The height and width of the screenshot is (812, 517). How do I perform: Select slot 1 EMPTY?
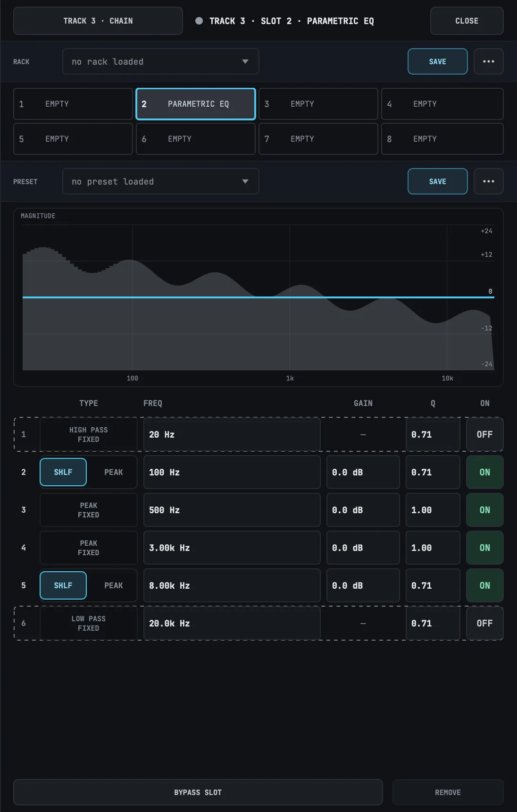(x=73, y=104)
